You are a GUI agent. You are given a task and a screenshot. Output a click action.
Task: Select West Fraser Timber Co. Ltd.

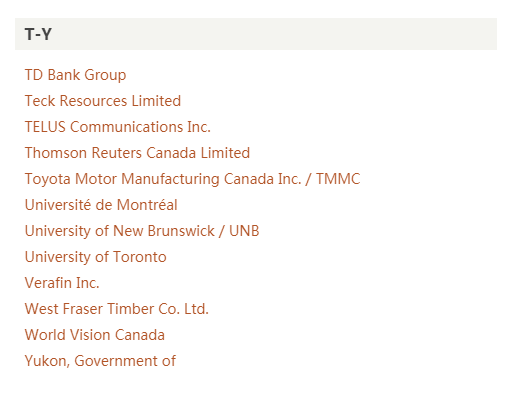116,309
